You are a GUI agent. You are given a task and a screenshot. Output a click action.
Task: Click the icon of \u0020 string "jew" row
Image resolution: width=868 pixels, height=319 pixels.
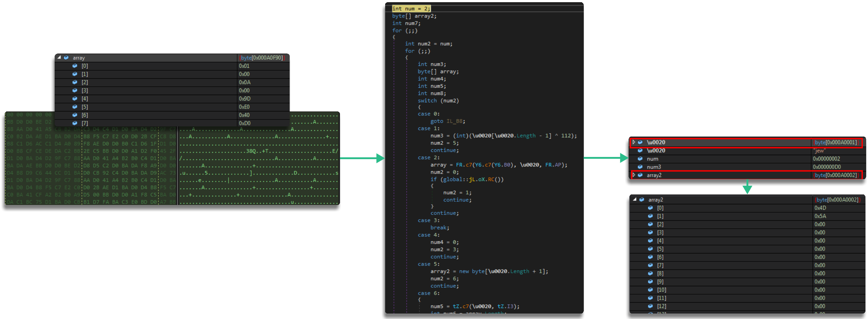point(640,150)
